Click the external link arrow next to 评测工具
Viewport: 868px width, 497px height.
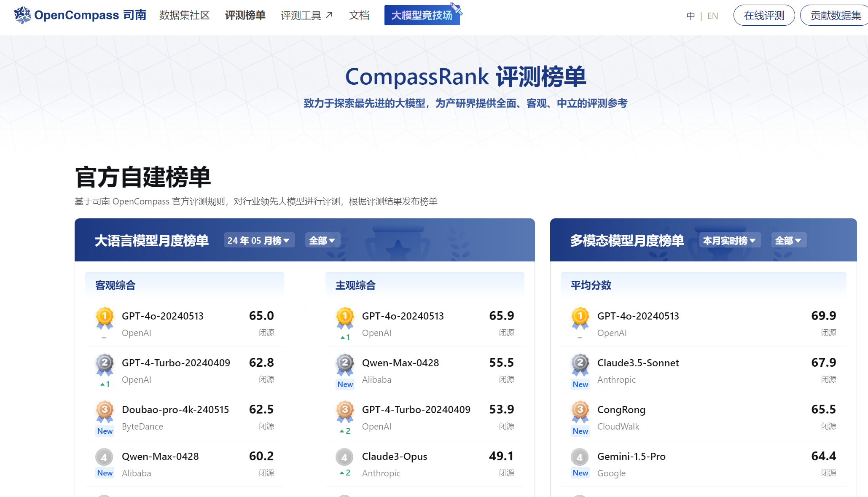329,15
